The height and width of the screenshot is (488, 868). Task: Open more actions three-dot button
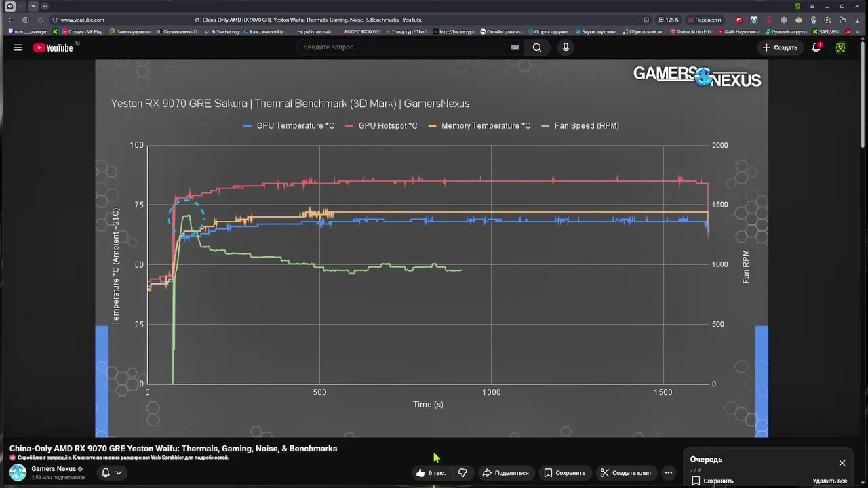(669, 473)
